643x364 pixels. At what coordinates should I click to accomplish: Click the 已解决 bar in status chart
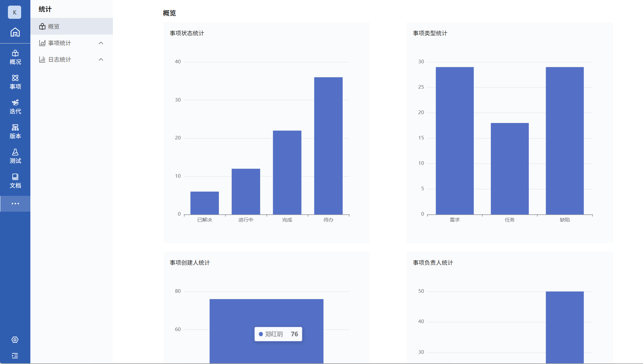(204, 203)
